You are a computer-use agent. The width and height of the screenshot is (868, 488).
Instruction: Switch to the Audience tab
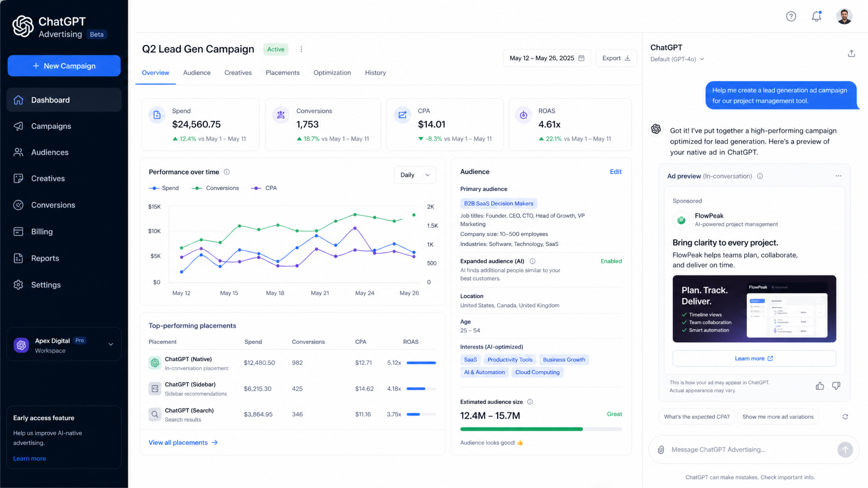click(x=197, y=73)
